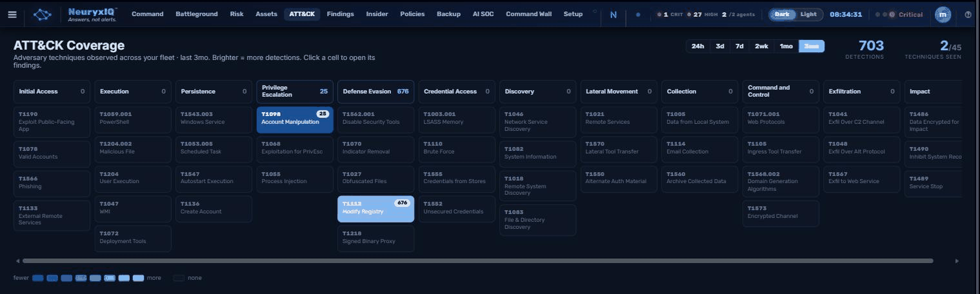Click the Privilege Escalation column header
Screen dimensions: 980x294
(x=295, y=92)
